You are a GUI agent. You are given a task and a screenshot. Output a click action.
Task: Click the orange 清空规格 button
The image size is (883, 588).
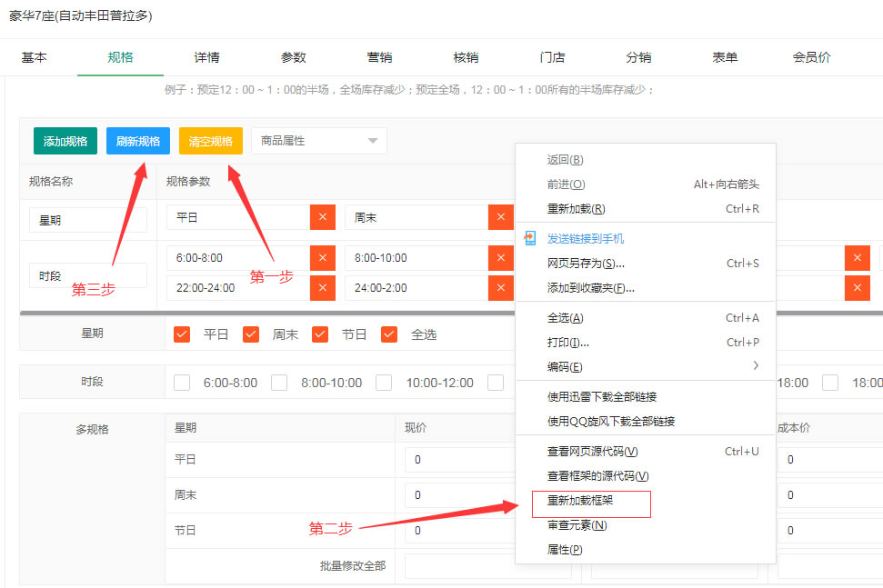pos(211,141)
